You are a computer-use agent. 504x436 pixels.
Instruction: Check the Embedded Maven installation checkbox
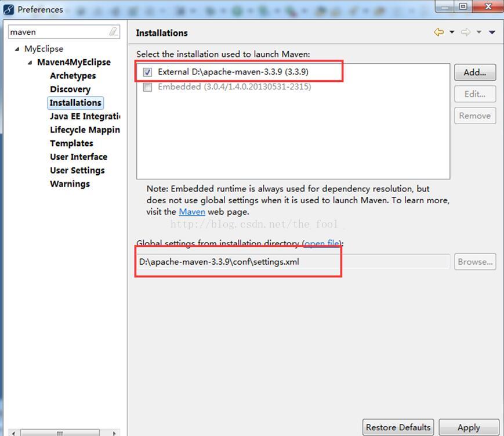[x=147, y=87]
